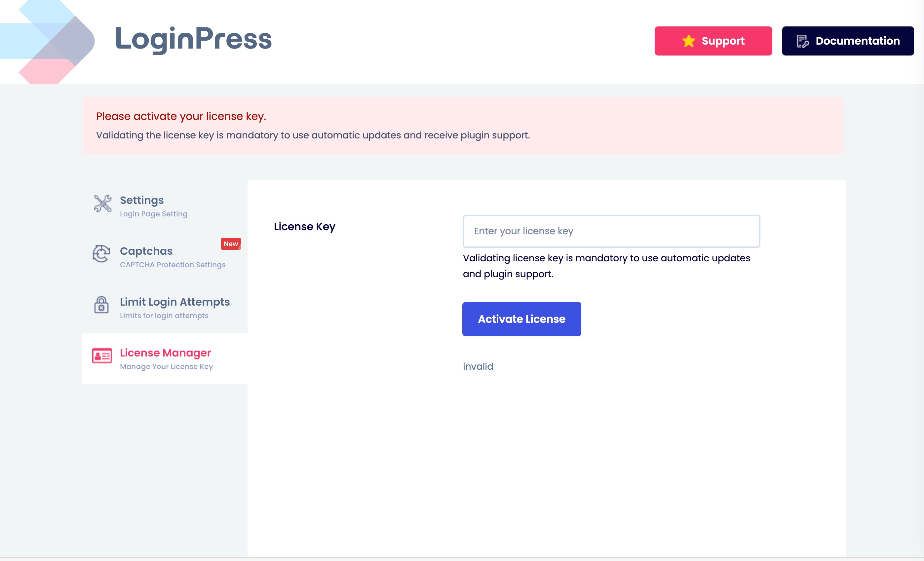Image resolution: width=924 pixels, height=561 pixels.
Task: Click the License Manager ID card icon
Action: pos(102,355)
